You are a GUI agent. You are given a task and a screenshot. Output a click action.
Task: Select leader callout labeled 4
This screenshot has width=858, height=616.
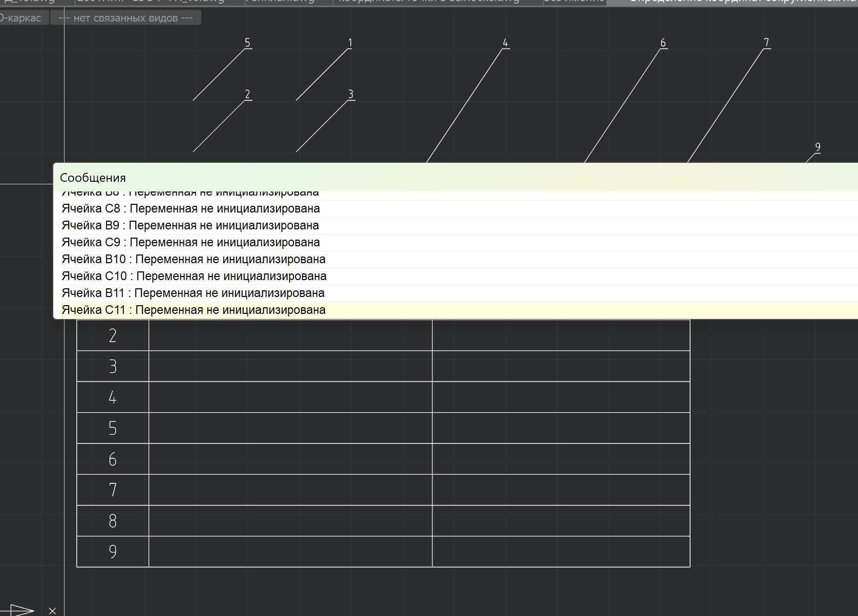505,43
